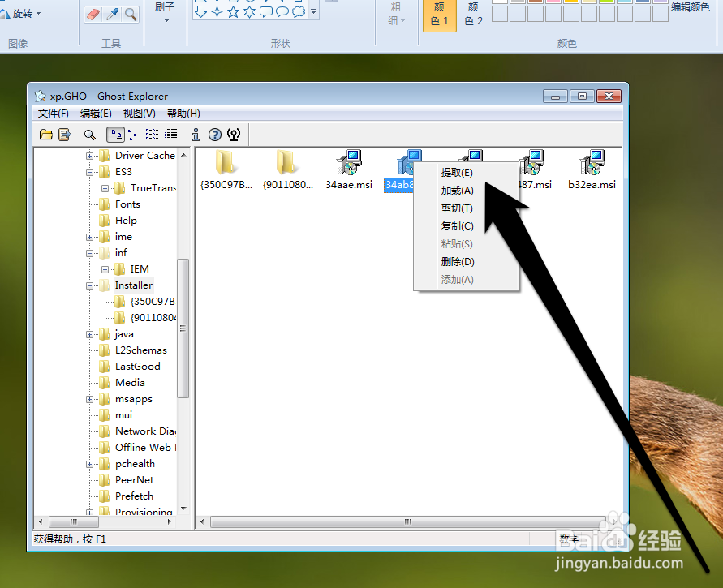Image resolution: width=723 pixels, height=588 pixels.
Task: Choose 复制(C) from the context menu
Action: (466, 225)
